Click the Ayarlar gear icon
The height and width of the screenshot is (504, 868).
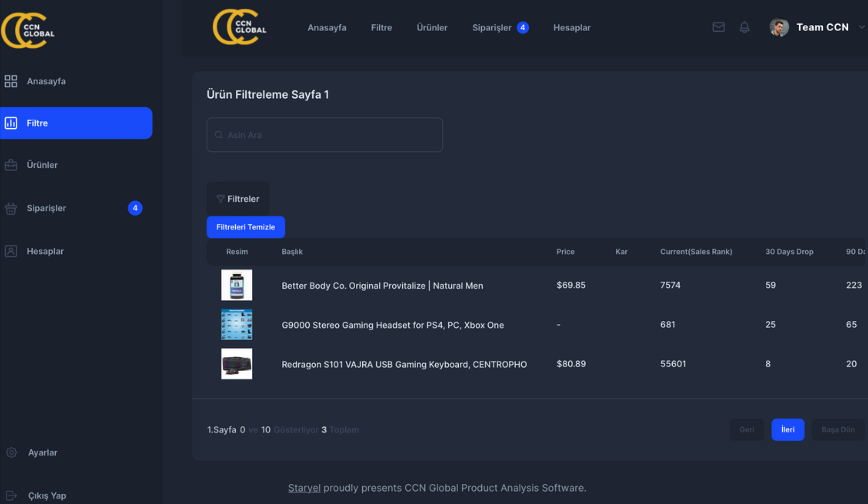tap(12, 452)
